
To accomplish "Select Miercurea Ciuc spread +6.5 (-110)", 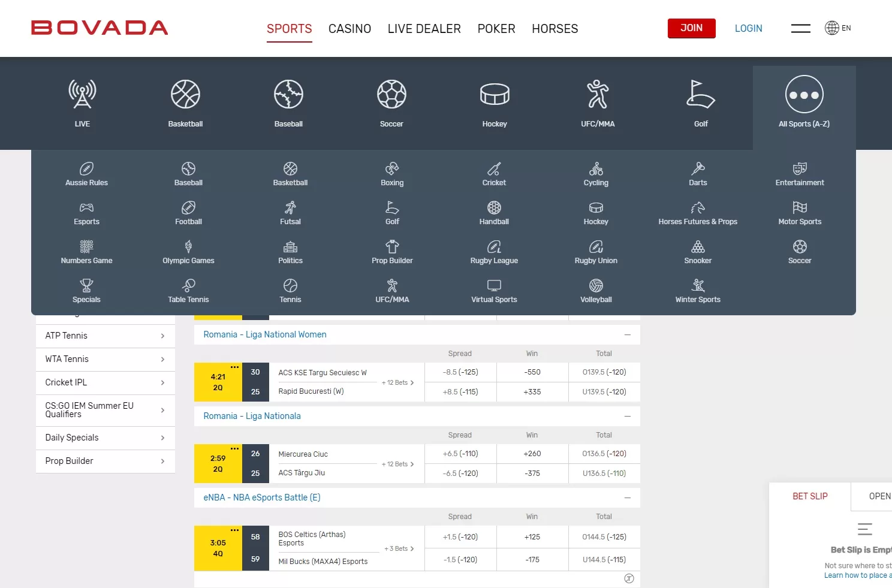I will click(460, 454).
